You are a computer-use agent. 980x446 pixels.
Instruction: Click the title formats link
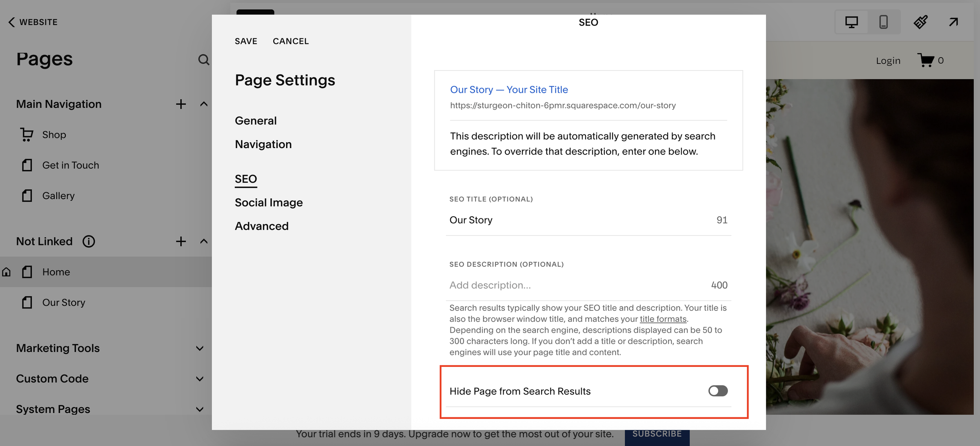pyautogui.click(x=662, y=319)
